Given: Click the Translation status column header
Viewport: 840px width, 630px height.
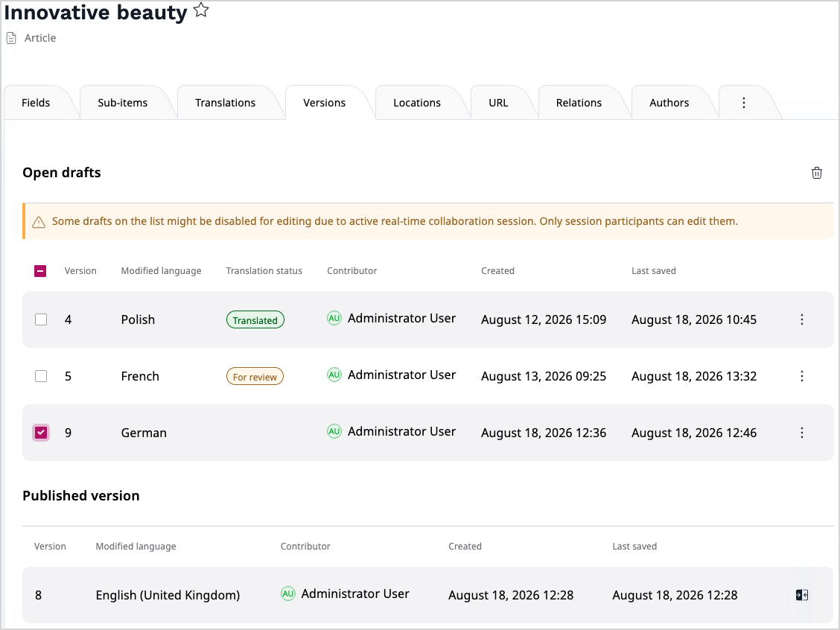Looking at the screenshot, I should [x=264, y=271].
